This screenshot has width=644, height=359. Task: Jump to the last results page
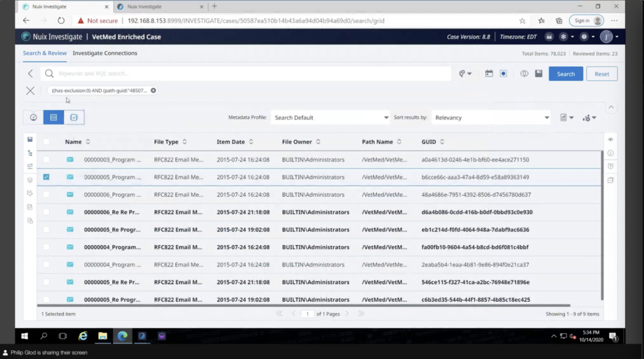pyautogui.click(x=361, y=313)
